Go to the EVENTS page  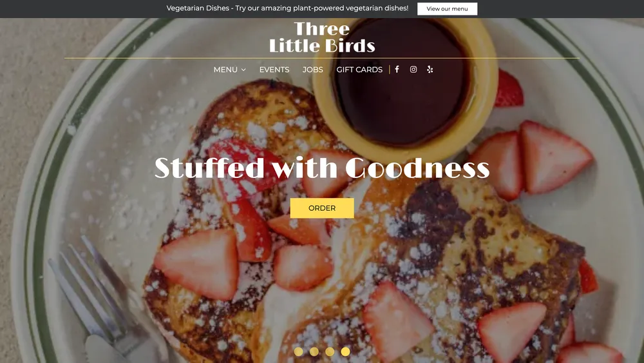coord(274,70)
